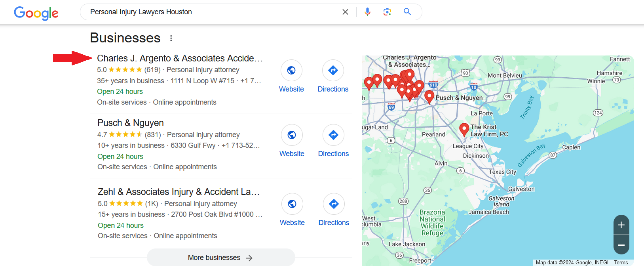Click Website label under Zehl & Associates
This screenshot has width=644, height=277.
click(x=292, y=223)
